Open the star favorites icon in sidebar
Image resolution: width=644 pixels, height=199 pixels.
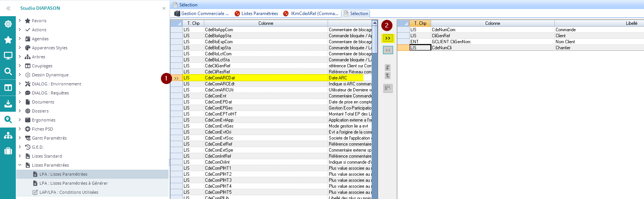pyautogui.click(x=8, y=40)
